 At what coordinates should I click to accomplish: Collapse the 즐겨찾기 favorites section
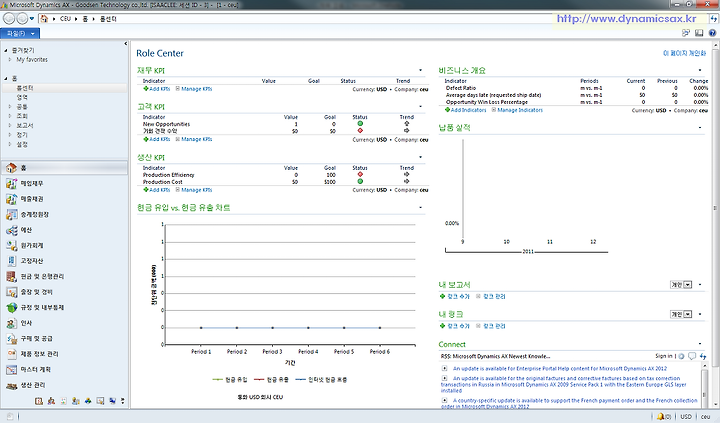pyautogui.click(x=6, y=51)
